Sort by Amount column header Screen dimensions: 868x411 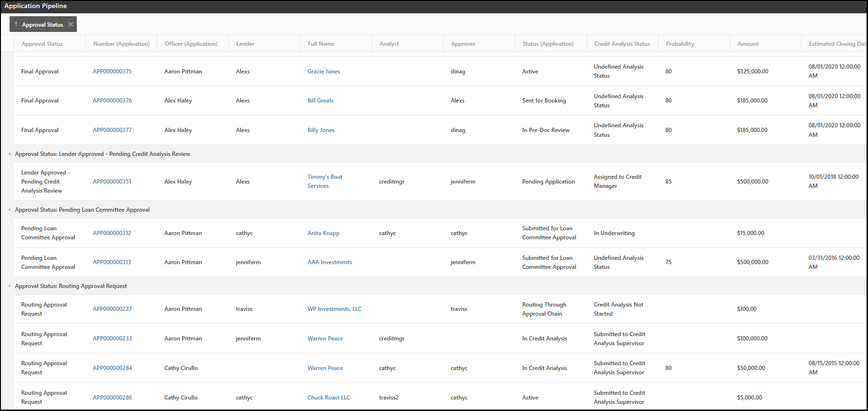point(748,44)
